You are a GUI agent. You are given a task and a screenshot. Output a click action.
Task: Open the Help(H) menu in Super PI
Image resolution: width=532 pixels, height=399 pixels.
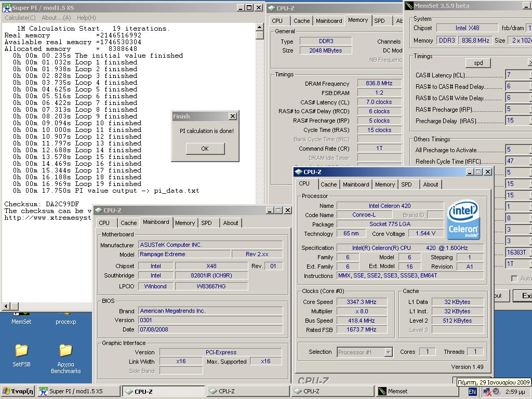point(86,18)
